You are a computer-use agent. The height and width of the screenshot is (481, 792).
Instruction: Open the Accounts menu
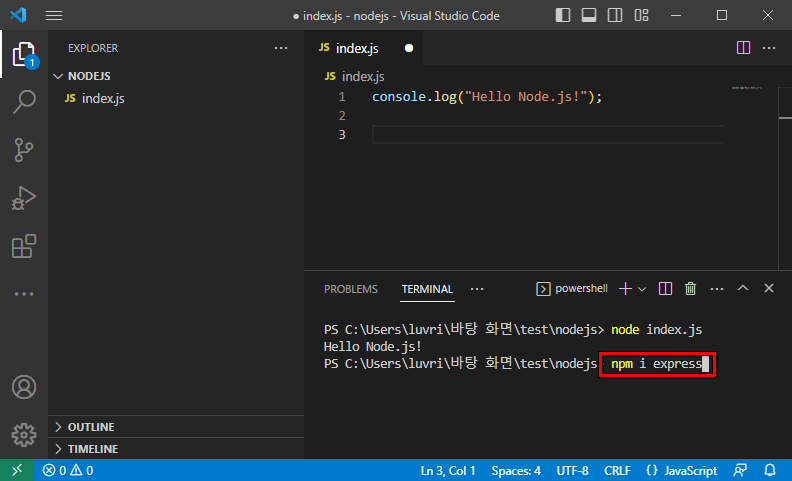click(24, 387)
